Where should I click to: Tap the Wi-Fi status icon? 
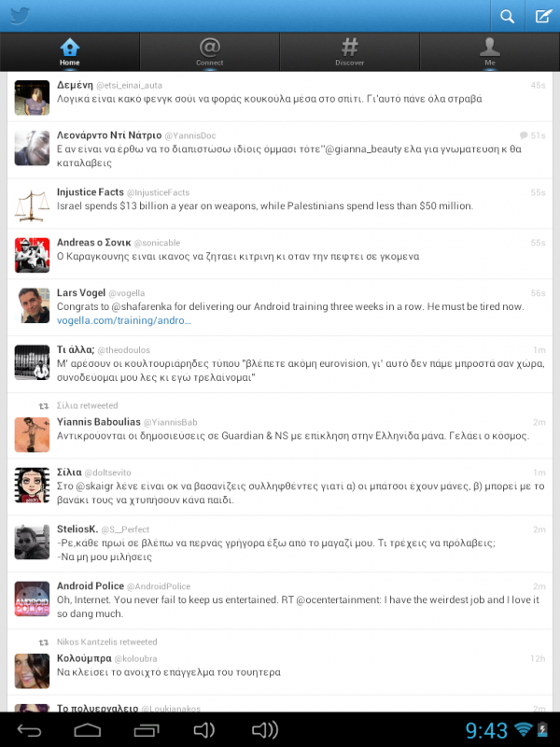click(523, 729)
